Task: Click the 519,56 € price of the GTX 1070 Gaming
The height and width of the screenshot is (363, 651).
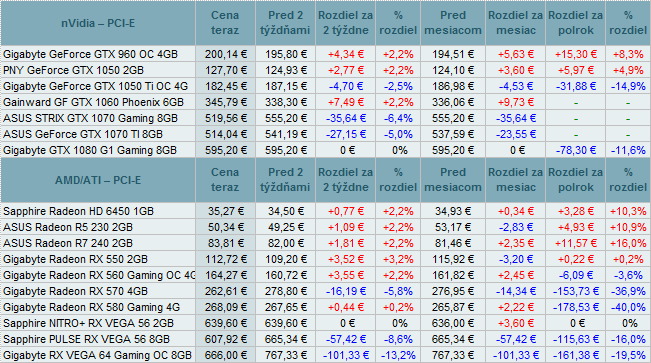Action: coord(225,118)
